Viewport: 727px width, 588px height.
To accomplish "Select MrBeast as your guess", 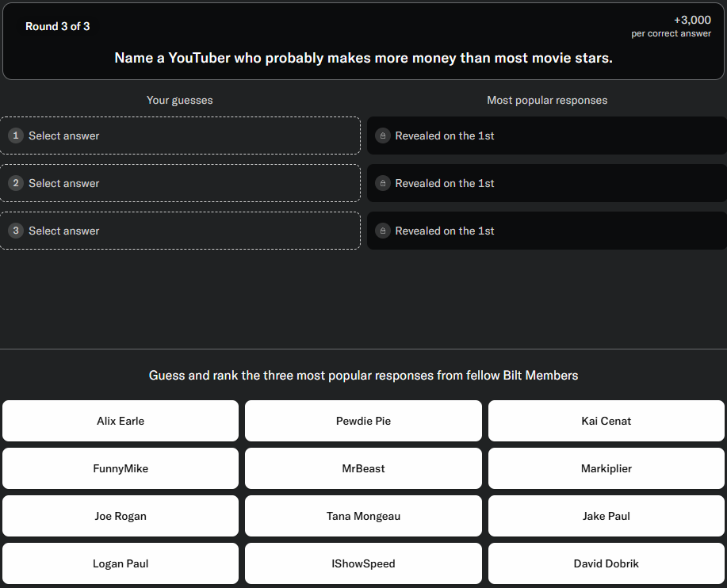I will 363,468.
